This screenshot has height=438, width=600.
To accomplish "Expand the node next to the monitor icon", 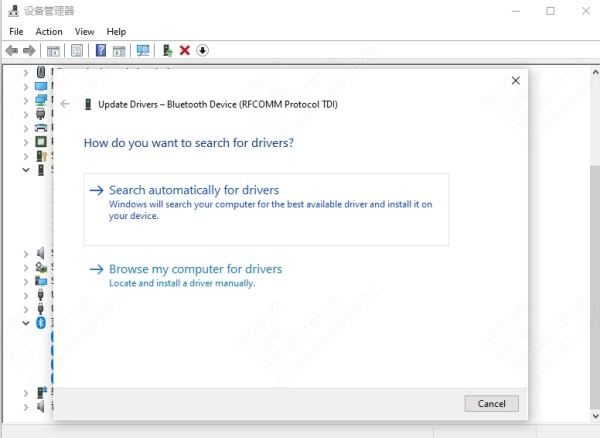I will 26,87.
